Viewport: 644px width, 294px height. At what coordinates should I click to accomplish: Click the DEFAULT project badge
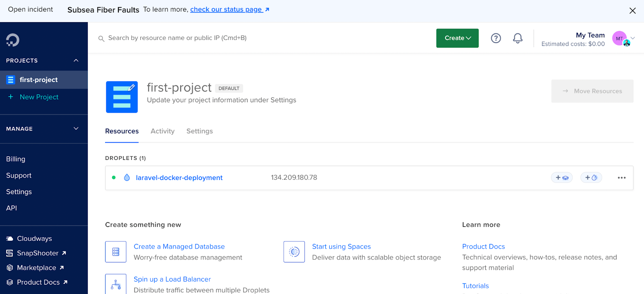pyautogui.click(x=229, y=88)
